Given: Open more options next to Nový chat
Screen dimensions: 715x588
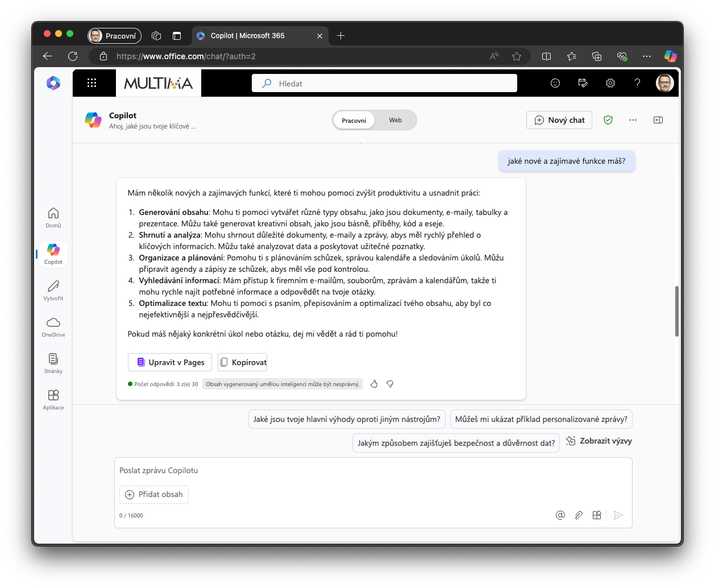Looking at the screenshot, I should click(633, 120).
